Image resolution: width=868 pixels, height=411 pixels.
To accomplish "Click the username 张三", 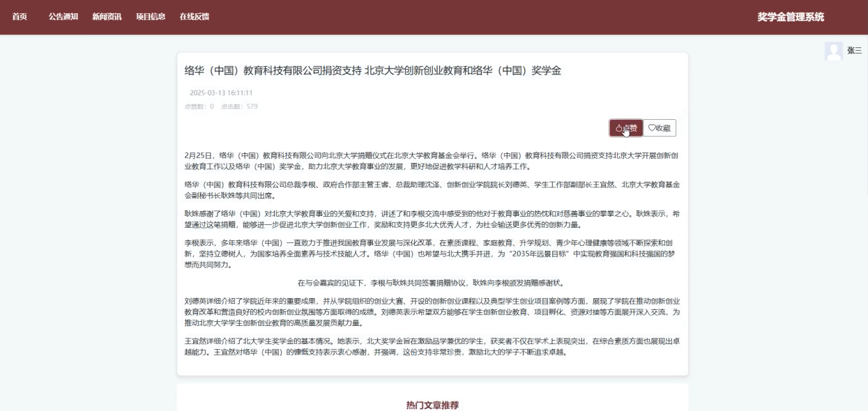I will coord(854,51).
